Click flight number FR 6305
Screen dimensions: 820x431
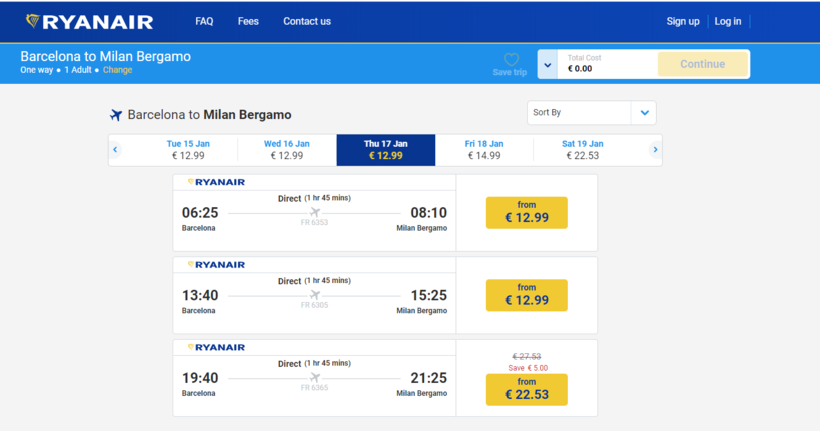coord(314,305)
